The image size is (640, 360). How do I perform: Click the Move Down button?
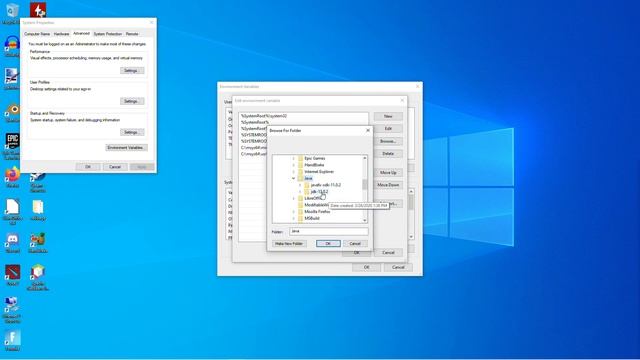click(x=388, y=185)
